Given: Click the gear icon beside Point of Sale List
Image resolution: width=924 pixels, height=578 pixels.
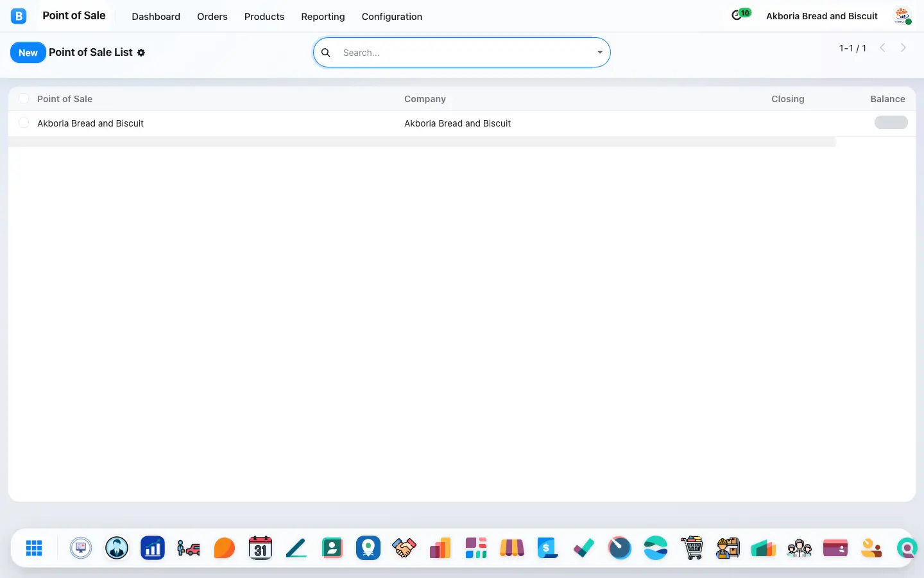Looking at the screenshot, I should point(141,53).
